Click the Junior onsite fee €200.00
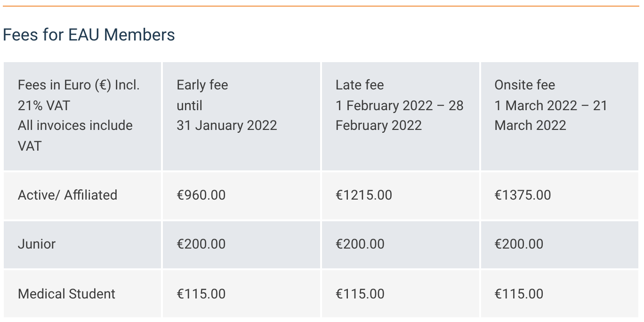Screen dimensions: 644x322 519,244
